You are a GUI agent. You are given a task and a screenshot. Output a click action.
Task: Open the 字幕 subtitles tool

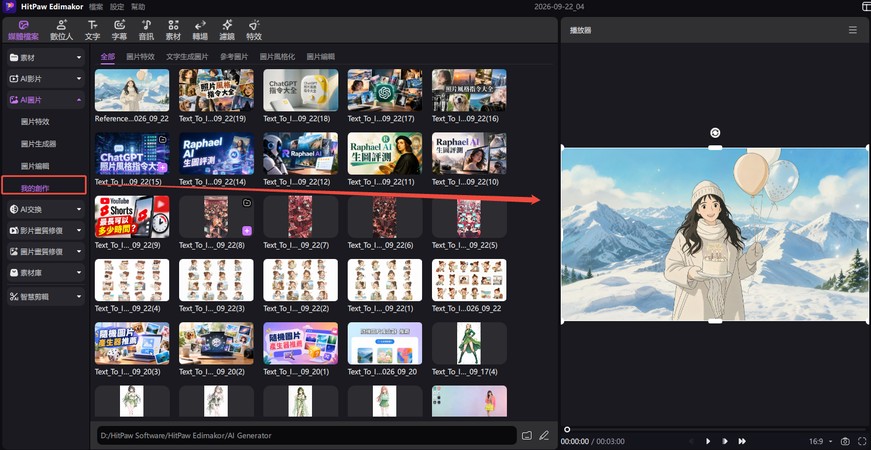pyautogui.click(x=119, y=31)
